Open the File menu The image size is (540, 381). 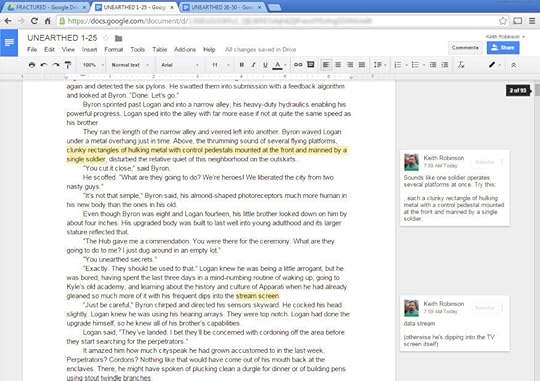(x=32, y=50)
